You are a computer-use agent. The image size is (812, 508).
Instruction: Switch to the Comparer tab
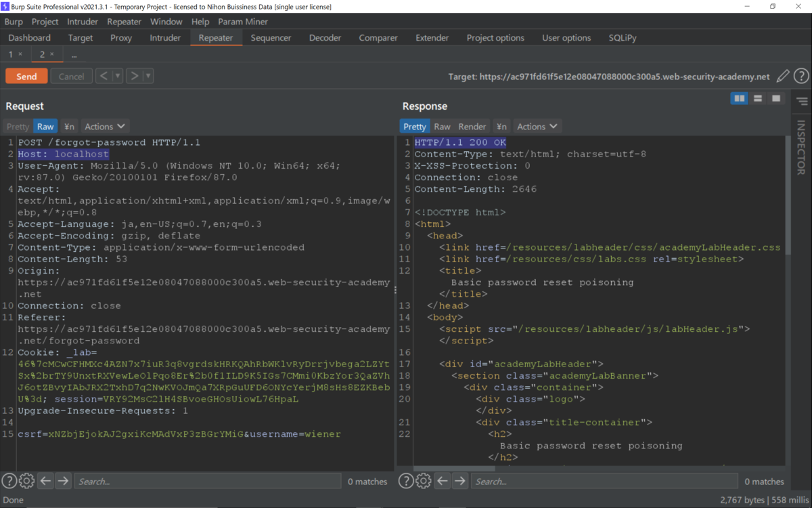point(378,38)
